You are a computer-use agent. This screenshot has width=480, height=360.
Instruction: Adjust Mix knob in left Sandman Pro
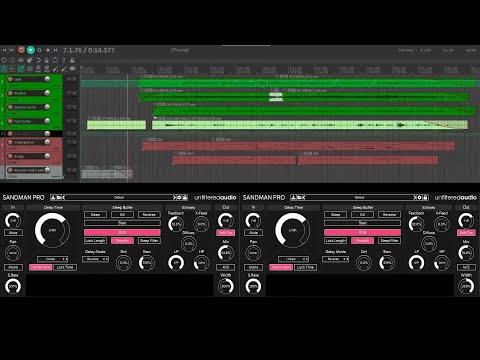(226, 253)
